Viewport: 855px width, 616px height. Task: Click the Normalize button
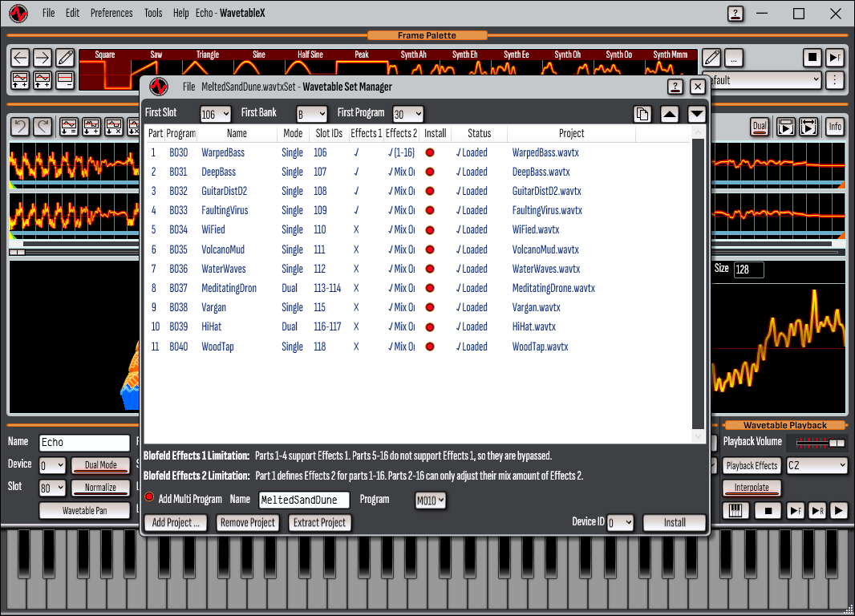pyautogui.click(x=100, y=488)
